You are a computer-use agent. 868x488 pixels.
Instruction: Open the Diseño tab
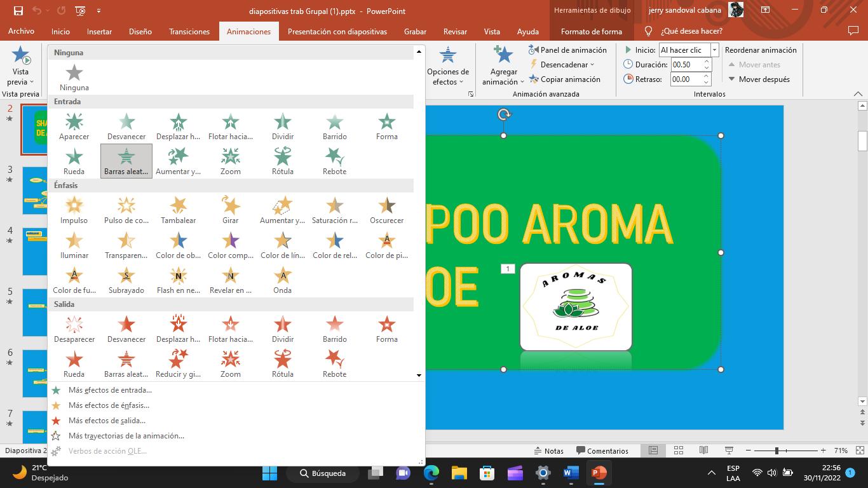click(x=140, y=31)
